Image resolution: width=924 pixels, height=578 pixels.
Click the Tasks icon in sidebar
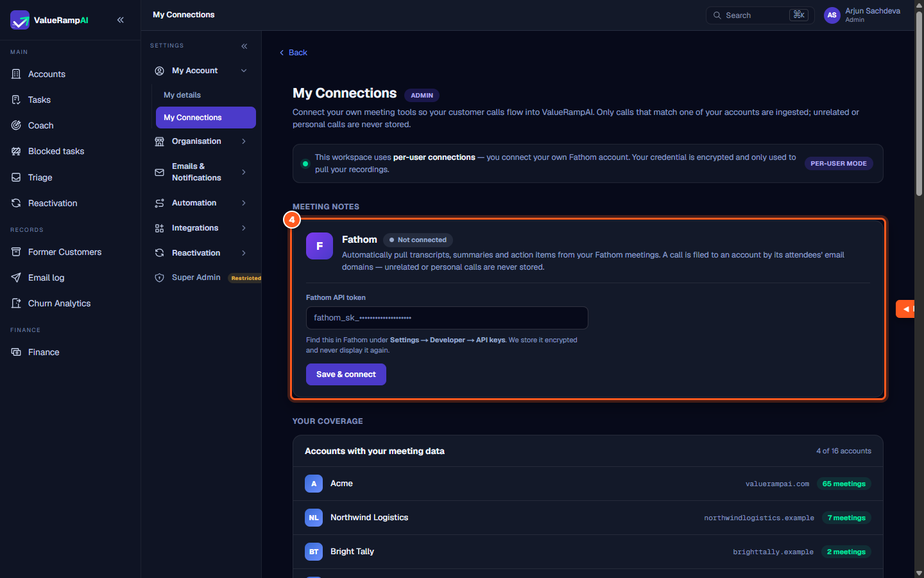(x=16, y=100)
